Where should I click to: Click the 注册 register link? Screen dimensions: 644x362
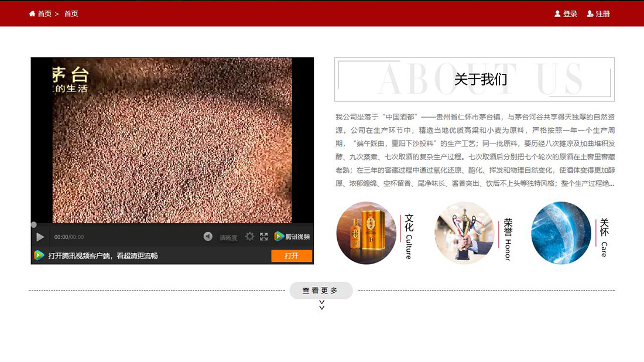(602, 14)
